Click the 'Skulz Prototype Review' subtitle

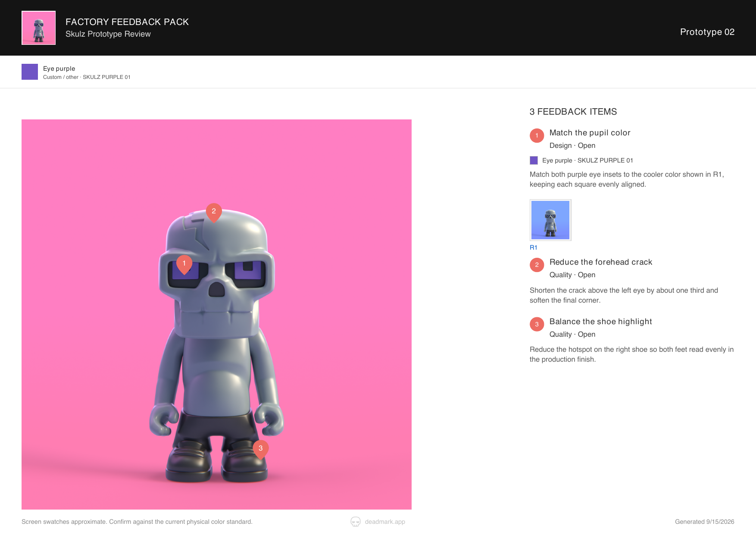coord(108,34)
